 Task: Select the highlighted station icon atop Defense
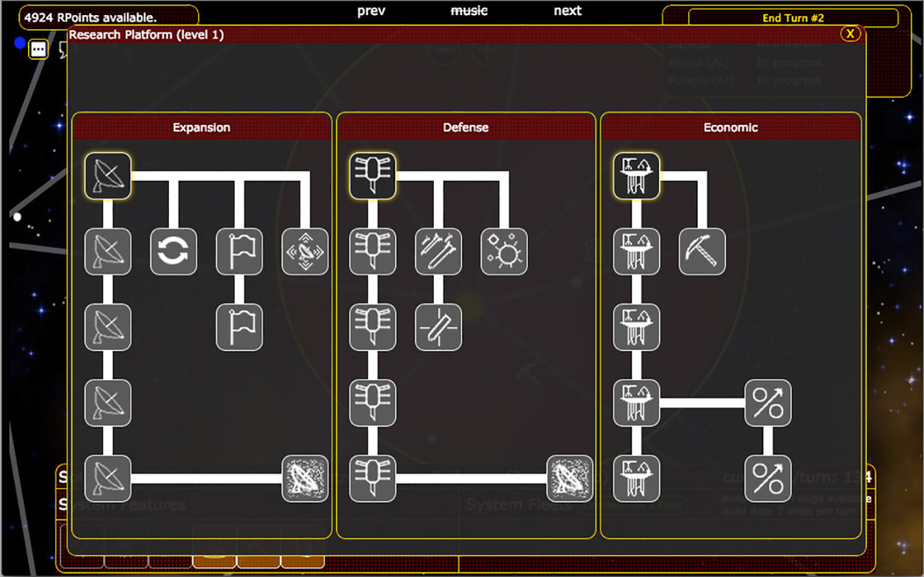click(x=372, y=175)
